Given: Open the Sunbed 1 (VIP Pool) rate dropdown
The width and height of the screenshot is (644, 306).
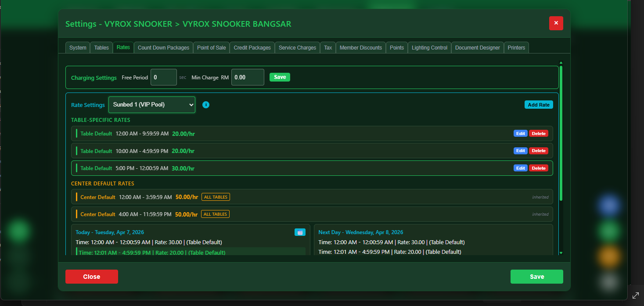Looking at the screenshot, I should click(151, 105).
